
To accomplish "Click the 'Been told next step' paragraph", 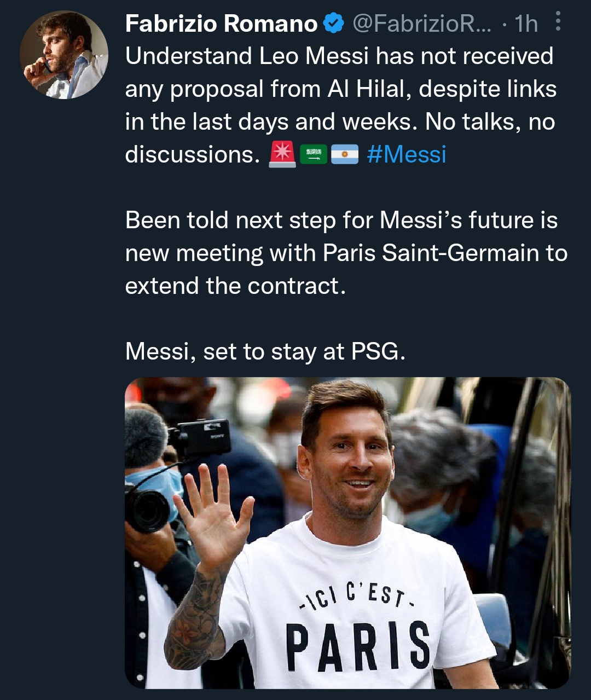I will click(341, 221).
